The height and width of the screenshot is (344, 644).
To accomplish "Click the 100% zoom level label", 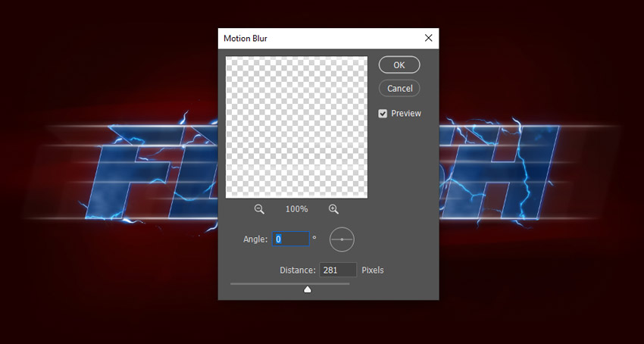I will coord(296,209).
